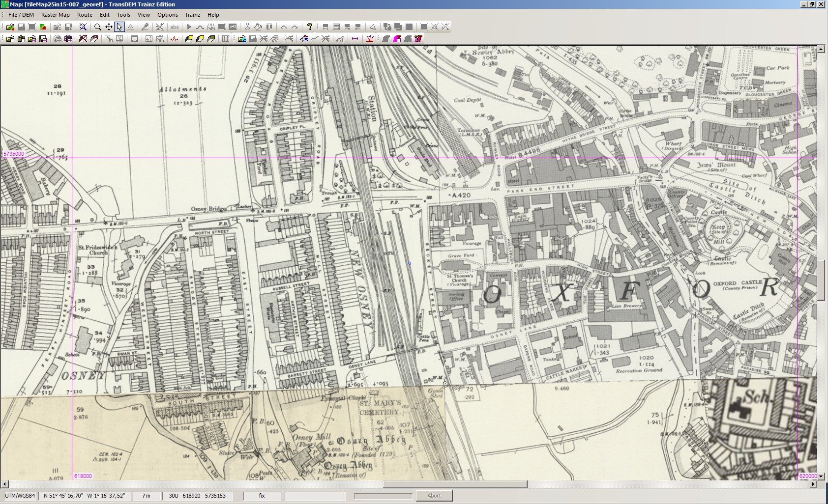Image resolution: width=828 pixels, height=504 pixels.
Task: Click the pink Trainz export icon
Action: click(397, 39)
